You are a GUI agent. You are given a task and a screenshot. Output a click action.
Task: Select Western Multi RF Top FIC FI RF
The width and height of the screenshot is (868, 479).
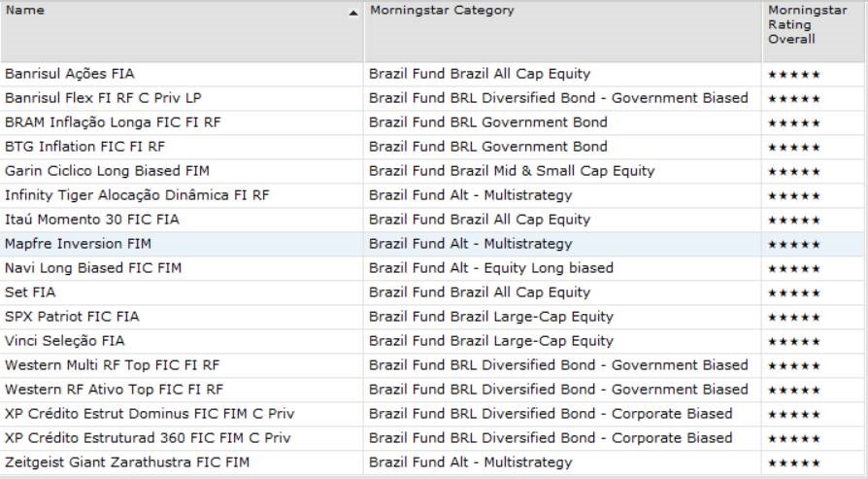pyautogui.click(x=113, y=365)
